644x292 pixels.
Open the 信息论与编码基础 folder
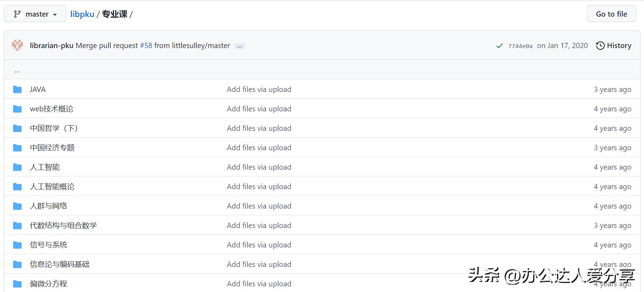[x=60, y=264]
